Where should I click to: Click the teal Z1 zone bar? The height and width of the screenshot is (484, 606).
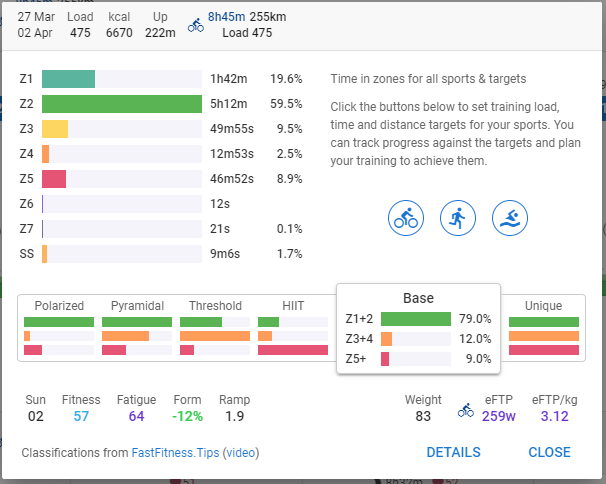(x=68, y=78)
